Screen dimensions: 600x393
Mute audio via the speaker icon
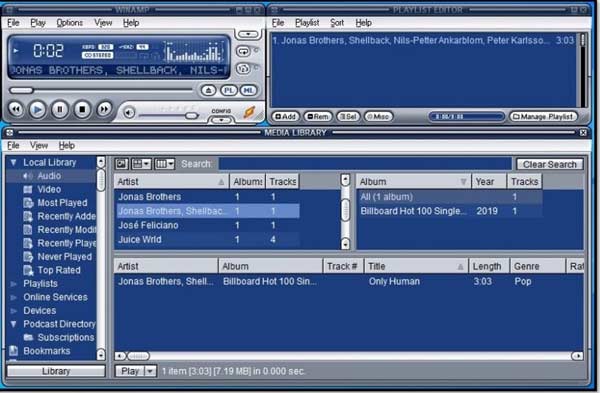point(129,113)
